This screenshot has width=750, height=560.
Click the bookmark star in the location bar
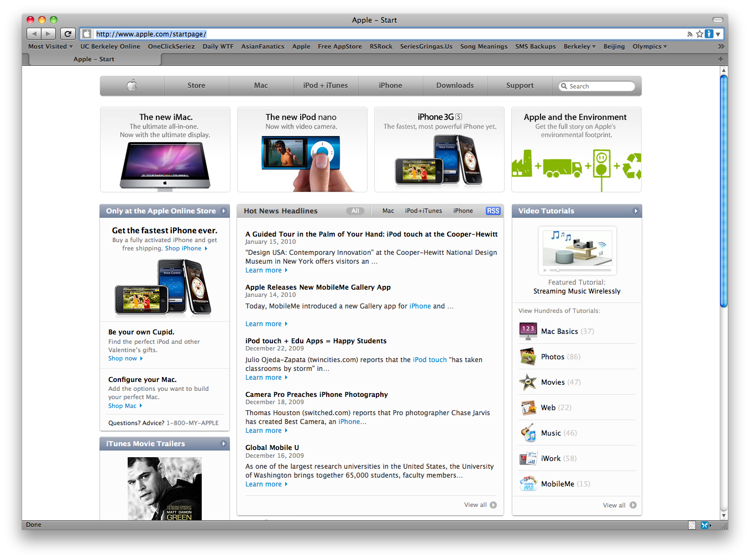(x=699, y=34)
